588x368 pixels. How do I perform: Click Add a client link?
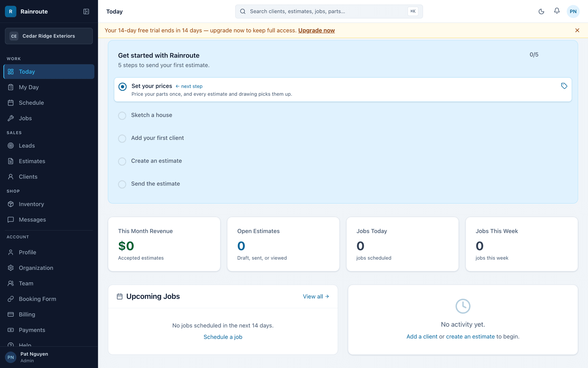[422, 337]
